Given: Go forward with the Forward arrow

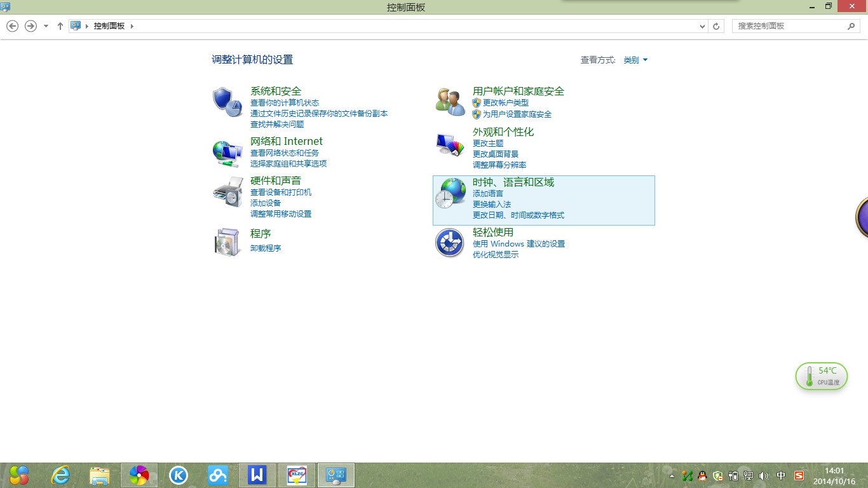Looking at the screenshot, I should 31,26.
